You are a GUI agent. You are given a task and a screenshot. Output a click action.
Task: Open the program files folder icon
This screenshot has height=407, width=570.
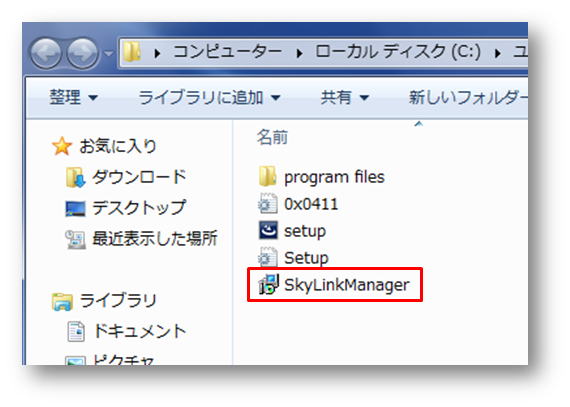(268, 177)
